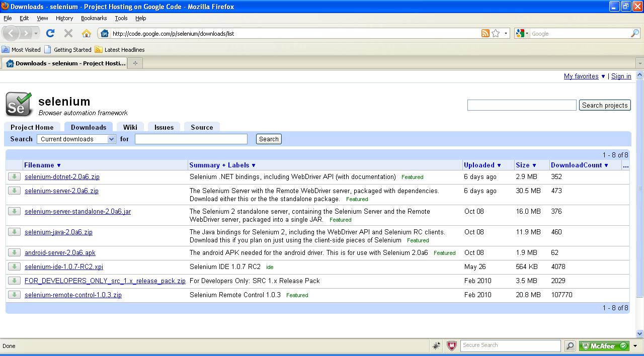
Task: Open the bookmark star dropdown arrow
Action: coord(506,34)
